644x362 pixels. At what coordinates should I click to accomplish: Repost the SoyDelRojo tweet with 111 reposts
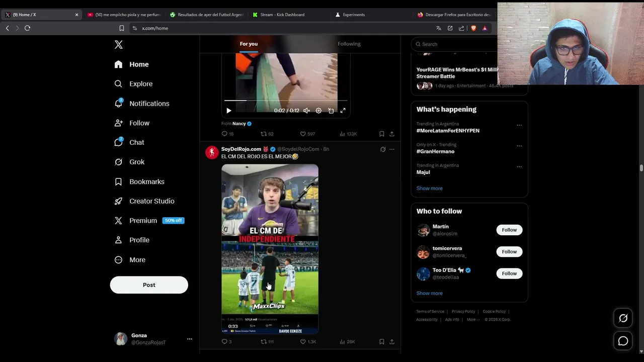267,342
